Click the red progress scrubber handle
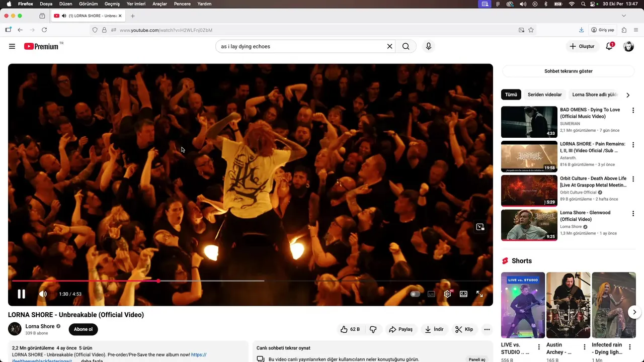The width and height of the screenshot is (644, 362). (x=158, y=281)
